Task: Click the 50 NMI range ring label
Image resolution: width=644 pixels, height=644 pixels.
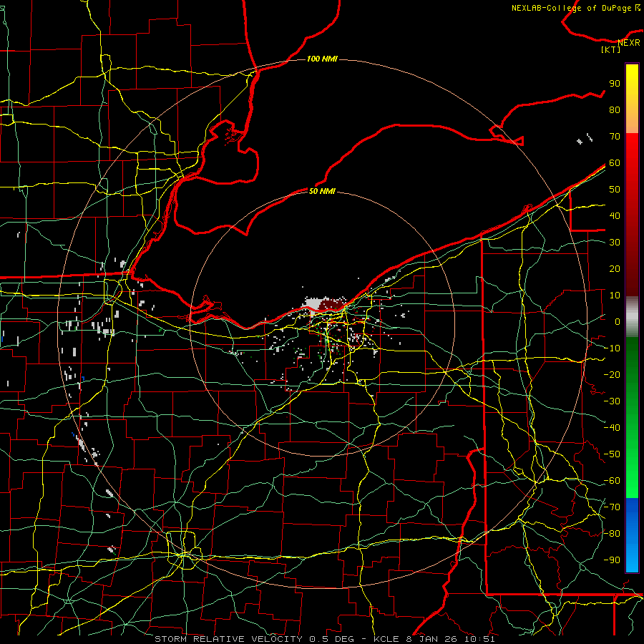Action: [x=322, y=191]
